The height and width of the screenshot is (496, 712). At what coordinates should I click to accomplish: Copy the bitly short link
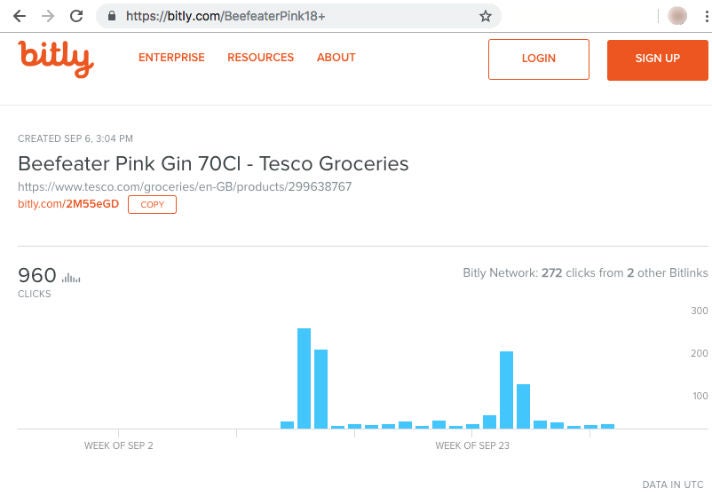point(152,204)
